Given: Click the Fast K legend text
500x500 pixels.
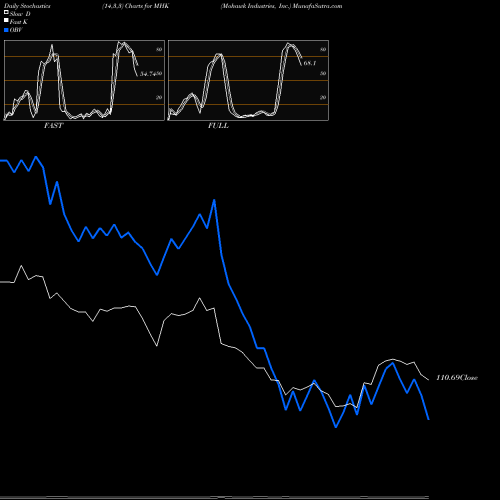Looking at the screenshot, I should click(x=19, y=22).
